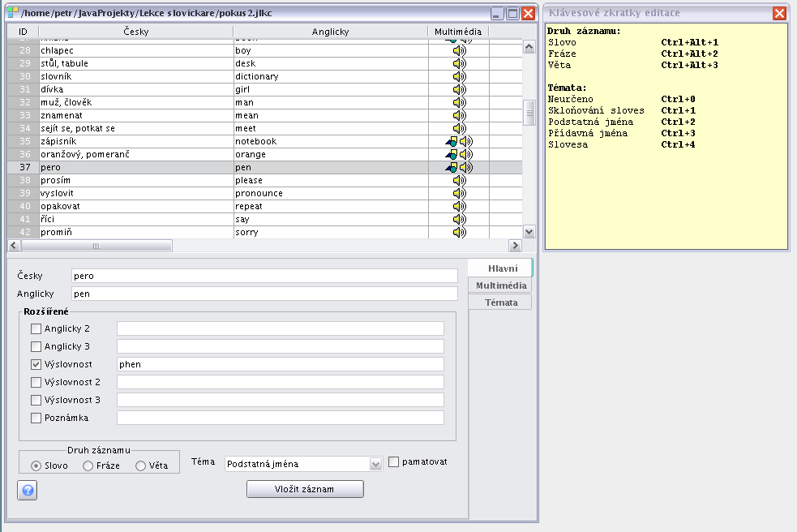The height and width of the screenshot is (532, 797).
Task: Open help with the blue question mark icon
Action: pyautogui.click(x=28, y=491)
